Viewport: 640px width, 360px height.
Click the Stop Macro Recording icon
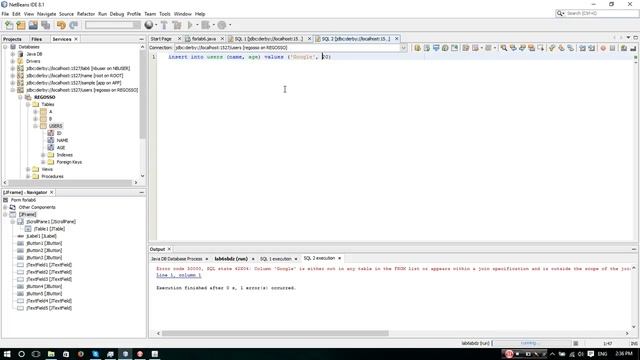612,48
